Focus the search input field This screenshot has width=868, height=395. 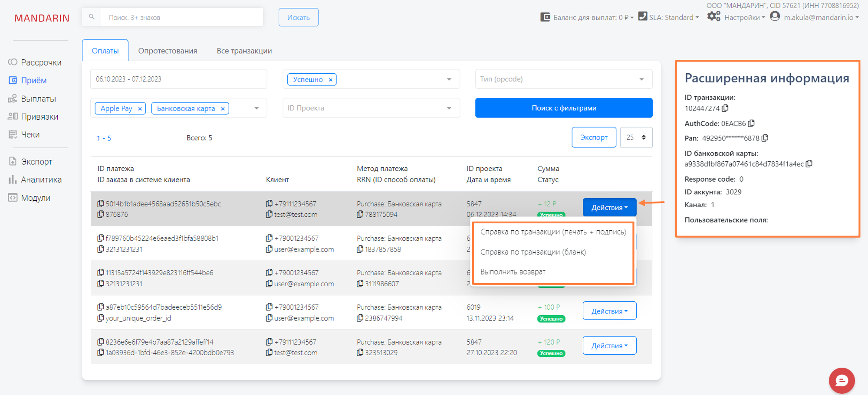[181, 17]
